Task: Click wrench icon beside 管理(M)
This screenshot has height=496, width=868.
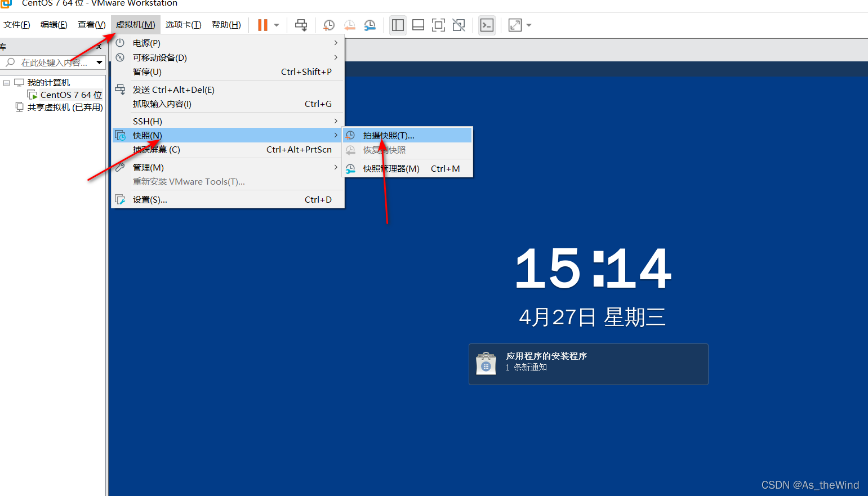Action: click(120, 167)
